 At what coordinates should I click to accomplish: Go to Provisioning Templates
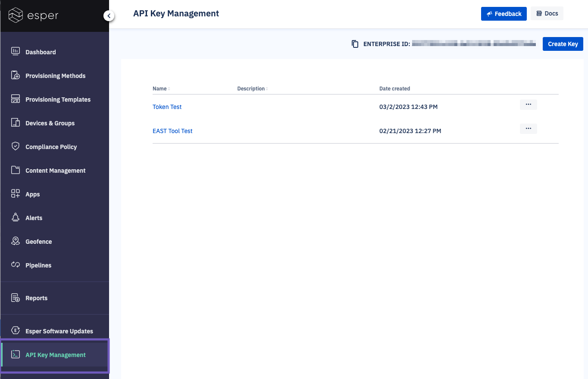58,99
